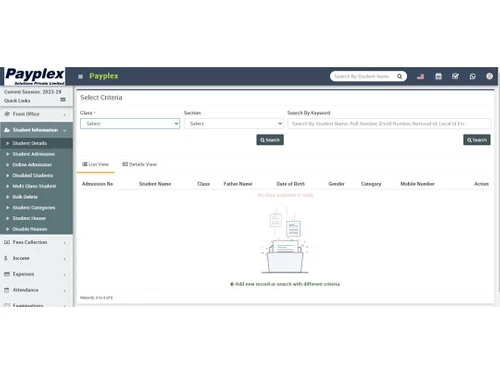Image resolution: width=500 pixels, height=375 pixels.
Task: Expand the Front Office menu arrow
Action: click(x=64, y=114)
